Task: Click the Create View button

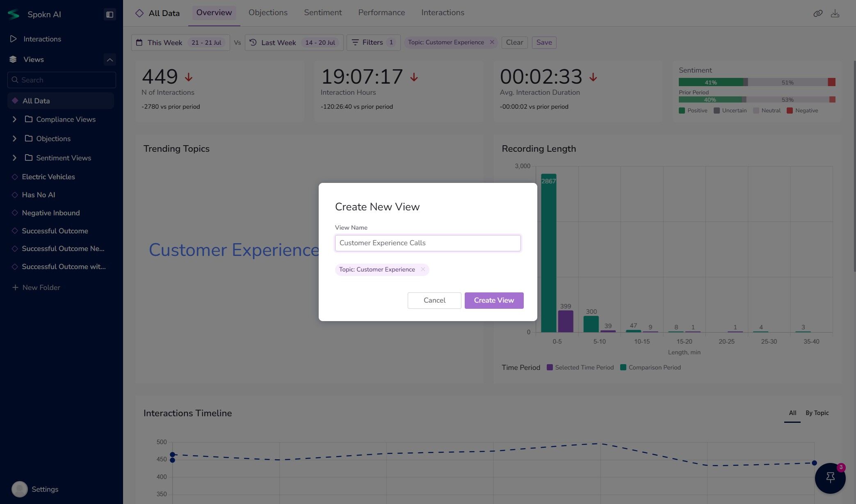Action: tap(493, 300)
